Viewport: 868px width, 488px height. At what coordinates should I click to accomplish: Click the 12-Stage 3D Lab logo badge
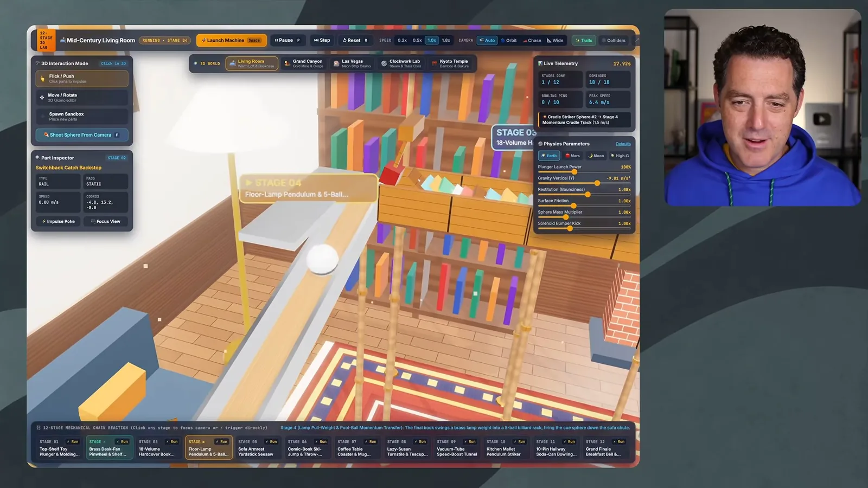(46, 40)
